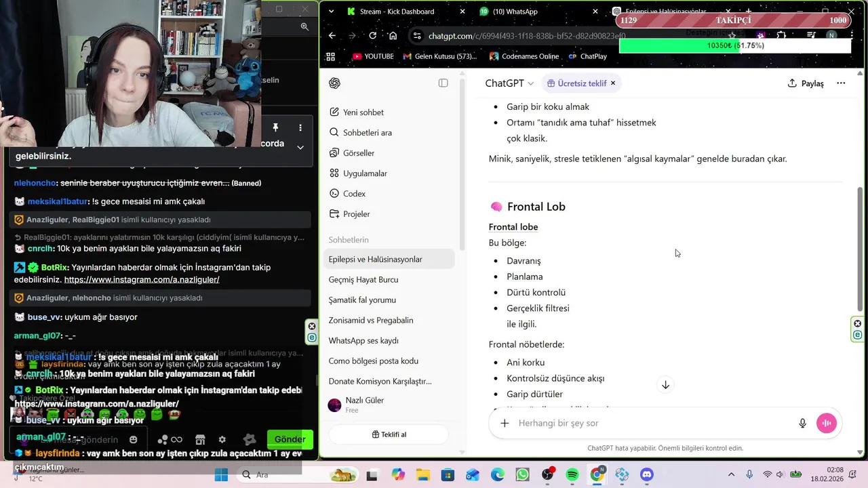Close the WhatsApp browser tab
The width and height of the screenshot is (868, 488).
(x=595, y=12)
